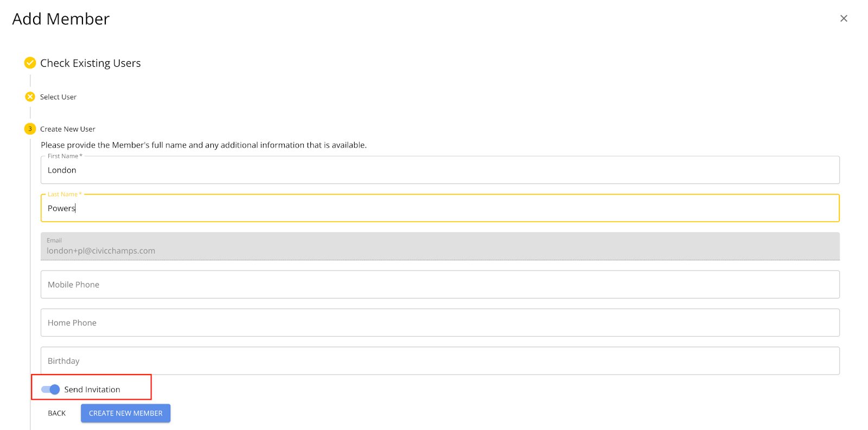
Task: Focus the Home Phone field
Action: (440, 323)
